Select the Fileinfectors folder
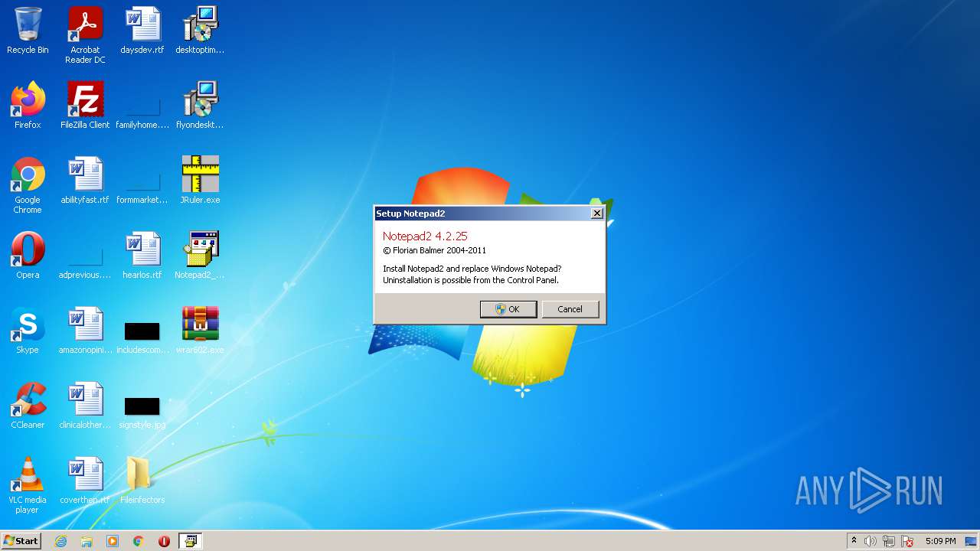Image resolution: width=980 pixels, height=551 pixels. tap(142, 481)
